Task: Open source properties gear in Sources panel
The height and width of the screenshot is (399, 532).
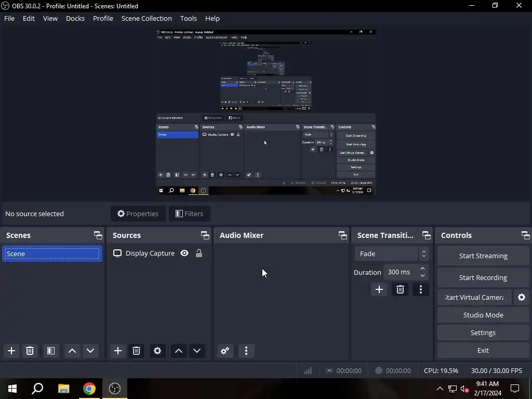Action: pyautogui.click(x=157, y=351)
